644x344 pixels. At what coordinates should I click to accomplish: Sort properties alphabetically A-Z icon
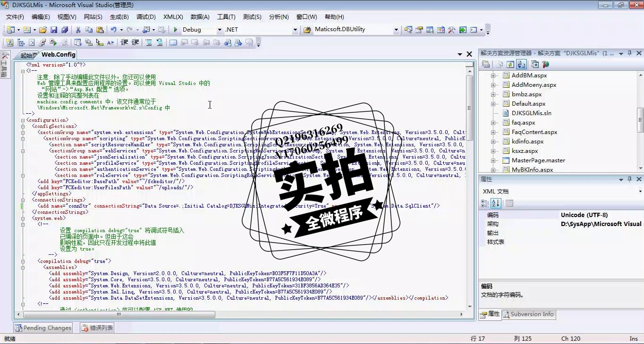[496, 203]
